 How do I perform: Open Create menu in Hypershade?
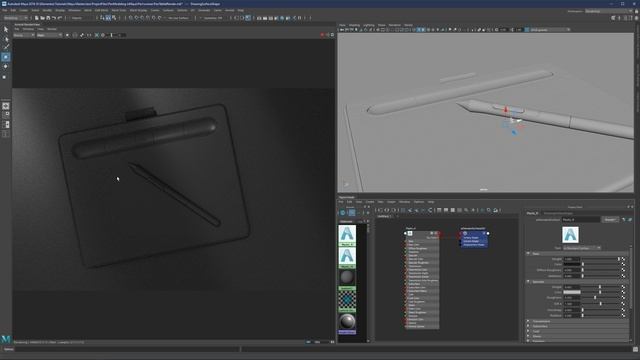point(370,202)
